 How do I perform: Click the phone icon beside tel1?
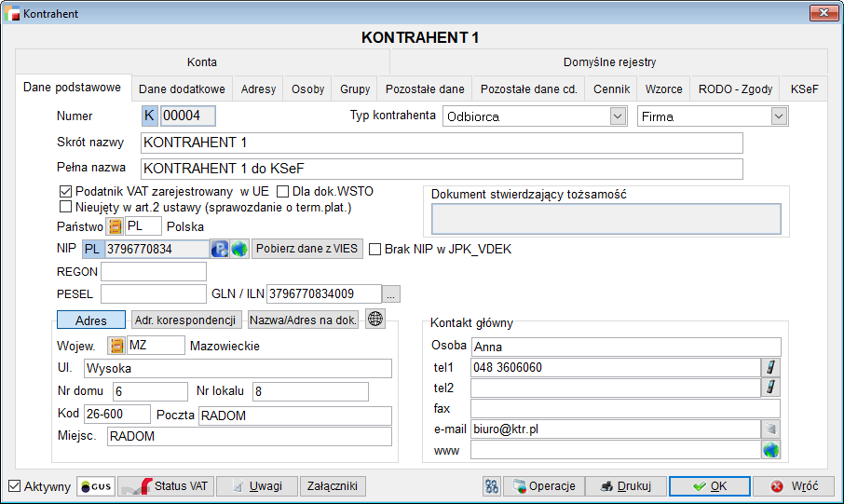[x=771, y=367]
